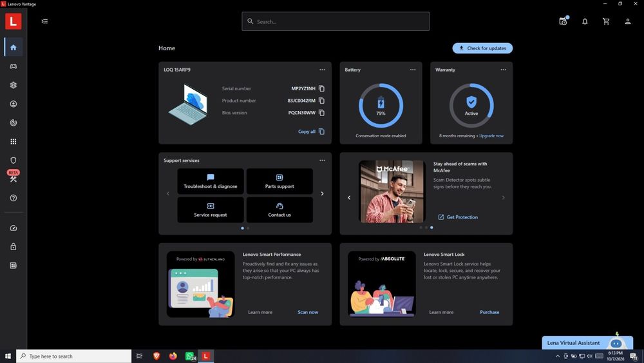This screenshot has width=644, height=363.
Task: Click Check for updates button
Action: click(482, 48)
